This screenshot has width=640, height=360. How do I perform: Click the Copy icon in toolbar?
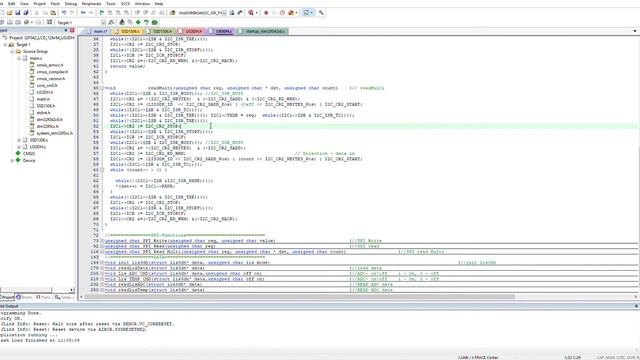click(x=45, y=13)
